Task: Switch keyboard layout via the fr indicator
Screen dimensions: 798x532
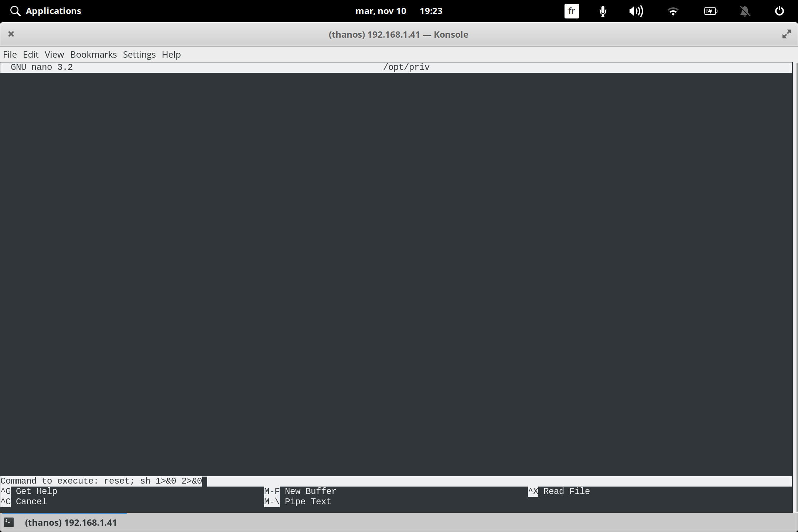Action: tap(571, 11)
